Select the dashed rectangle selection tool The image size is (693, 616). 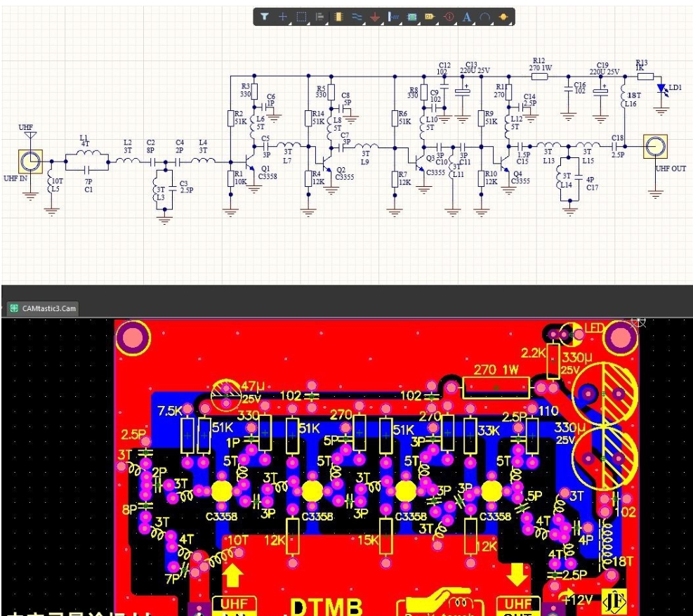[x=301, y=16]
